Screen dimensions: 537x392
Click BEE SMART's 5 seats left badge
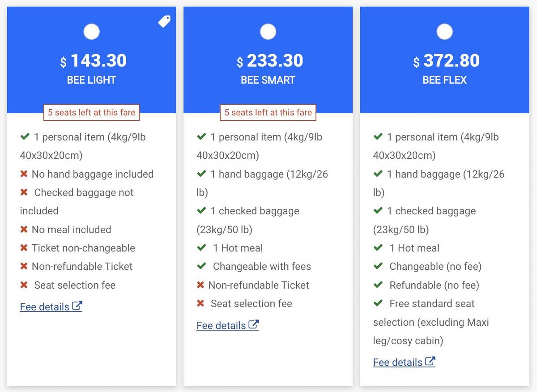point(268,112)
